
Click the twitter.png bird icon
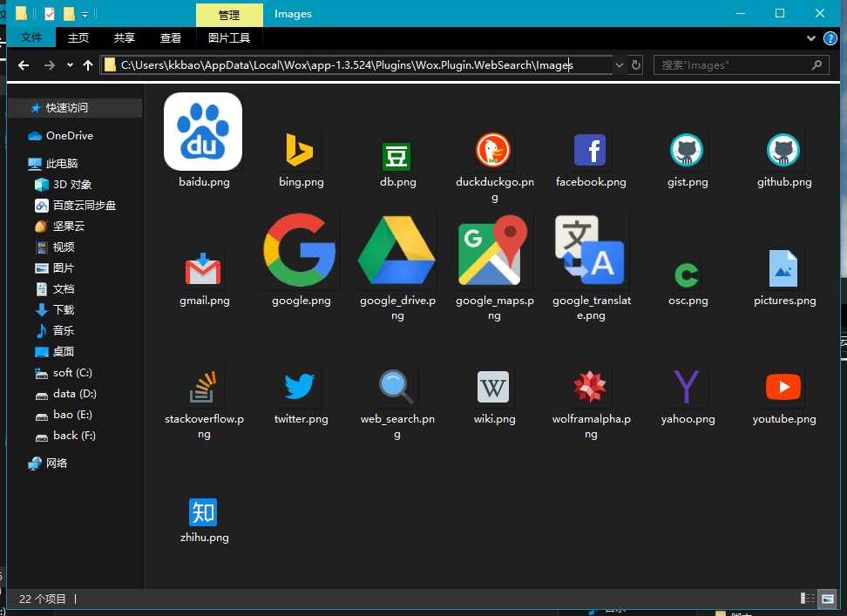point(301,387)
